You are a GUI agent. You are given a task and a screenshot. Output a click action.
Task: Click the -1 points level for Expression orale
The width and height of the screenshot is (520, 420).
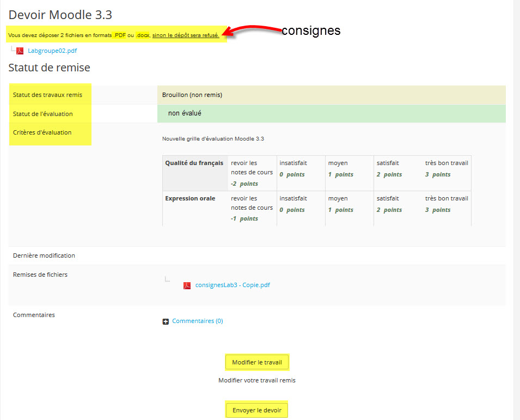pyautogui.click(x=252, y=208)
